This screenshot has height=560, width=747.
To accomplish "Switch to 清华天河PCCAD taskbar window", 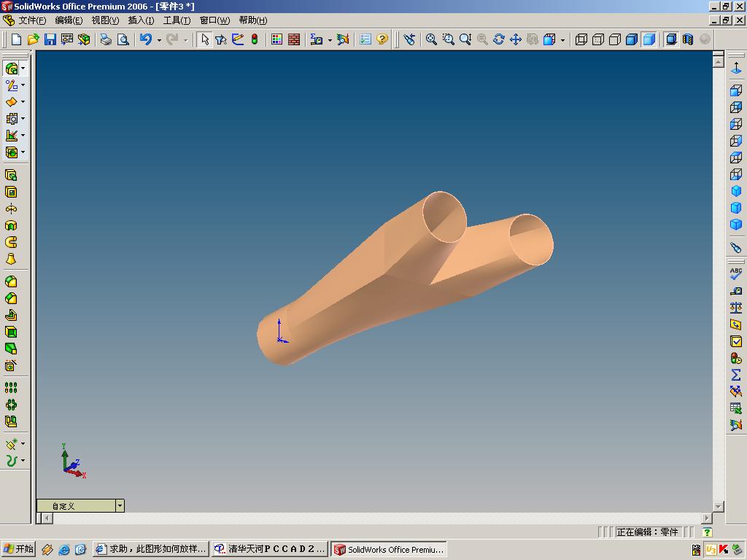I will 270,549.
